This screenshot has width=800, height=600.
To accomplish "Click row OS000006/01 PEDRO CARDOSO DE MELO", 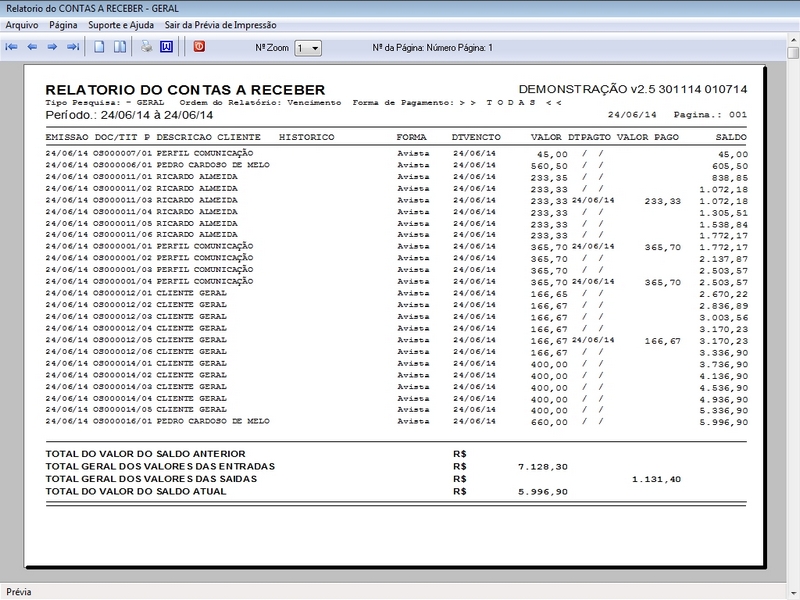I will click(396, 165).
